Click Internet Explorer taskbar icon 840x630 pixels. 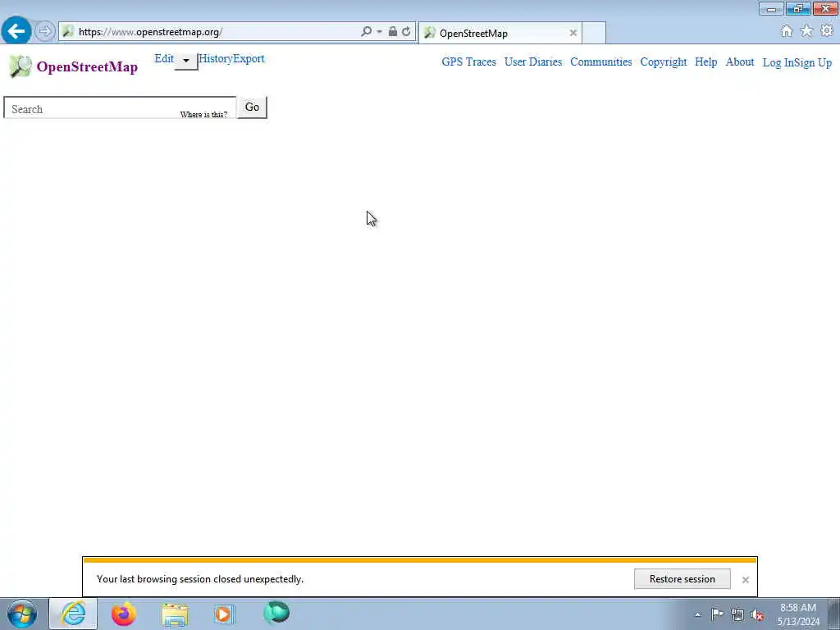pyautogui.click(x=73, y=614)
